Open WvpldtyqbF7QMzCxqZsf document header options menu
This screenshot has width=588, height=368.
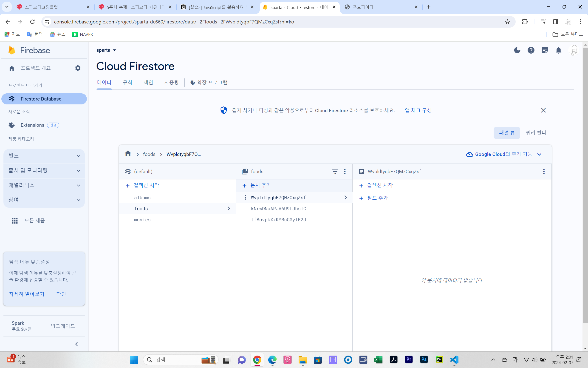point(544,172)
